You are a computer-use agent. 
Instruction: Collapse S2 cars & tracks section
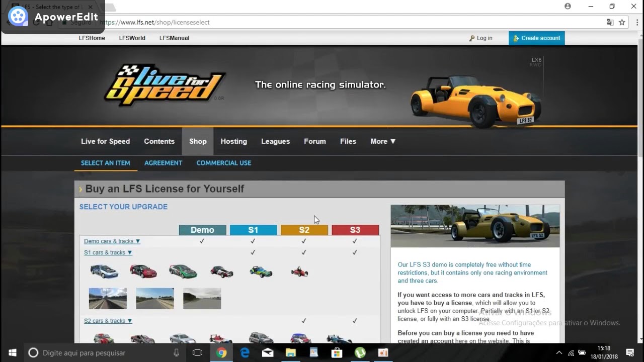coord(108,321)
